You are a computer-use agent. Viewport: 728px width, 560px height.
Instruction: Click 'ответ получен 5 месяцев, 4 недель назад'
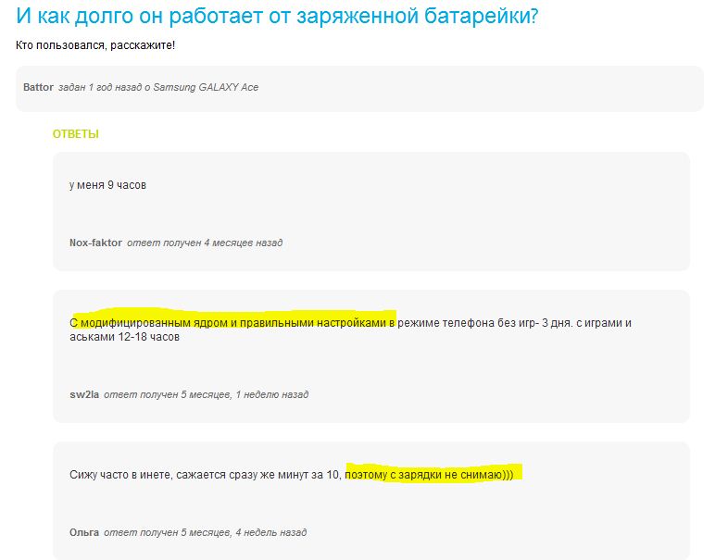pos(206,532)
